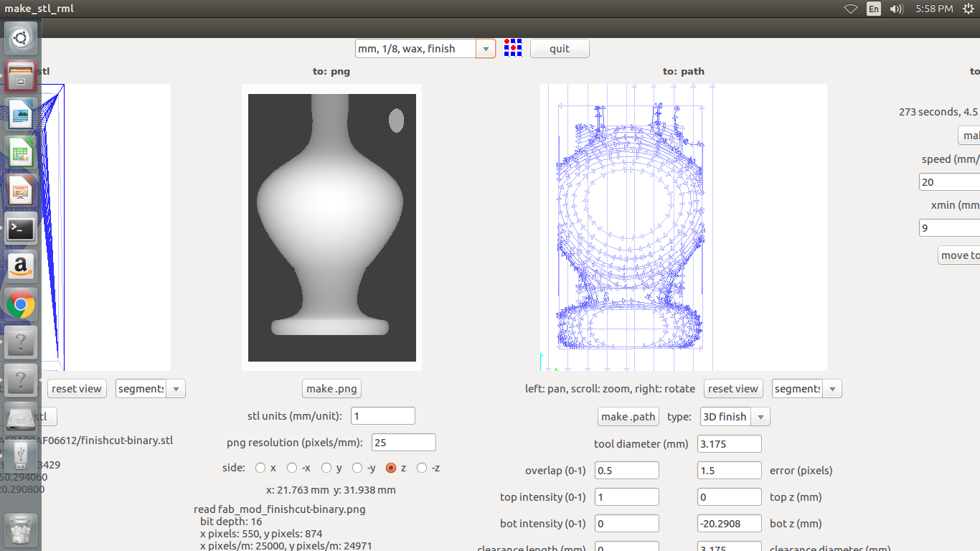Click the grayscale vase png preview

[x=332, y=227]
